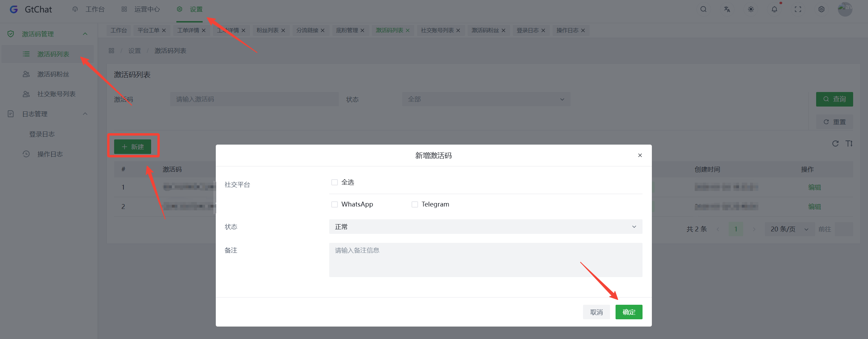Viewport: 868px width, 339px height.
Task: Enable the WhatsApp checkbox
Action: click(x=334, y=204)
